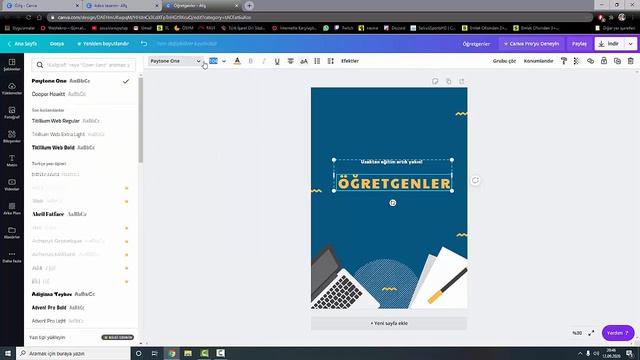Search fonts in the search field
640x360 pixels.
pos(84,65)
